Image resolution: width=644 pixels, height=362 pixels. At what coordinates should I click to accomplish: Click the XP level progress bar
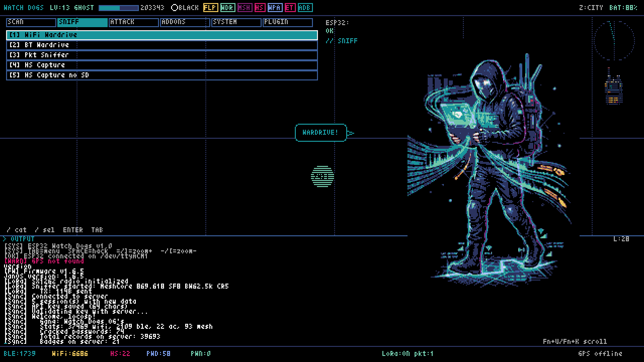(118, 8)
